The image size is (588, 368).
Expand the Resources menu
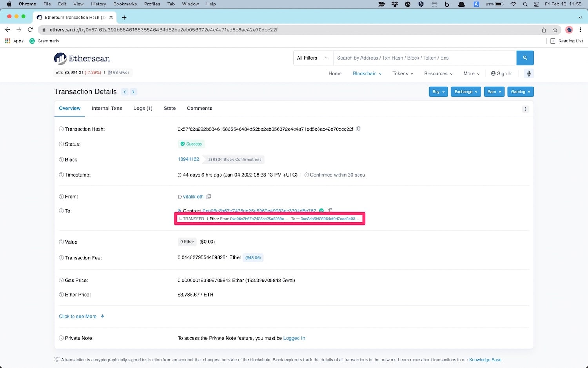[x=438, y=73]
